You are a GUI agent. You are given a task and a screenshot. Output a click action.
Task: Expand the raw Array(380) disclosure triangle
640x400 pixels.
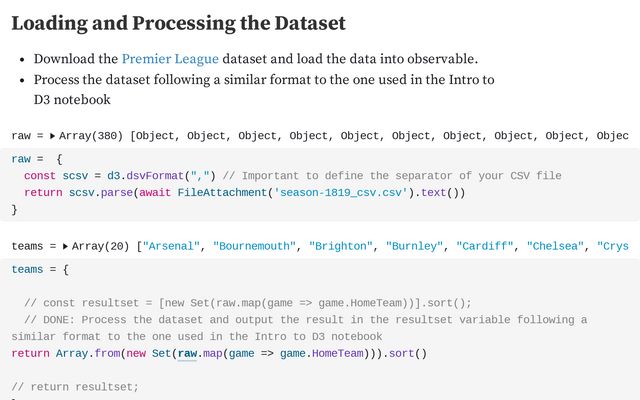click(x=52, y=136)
